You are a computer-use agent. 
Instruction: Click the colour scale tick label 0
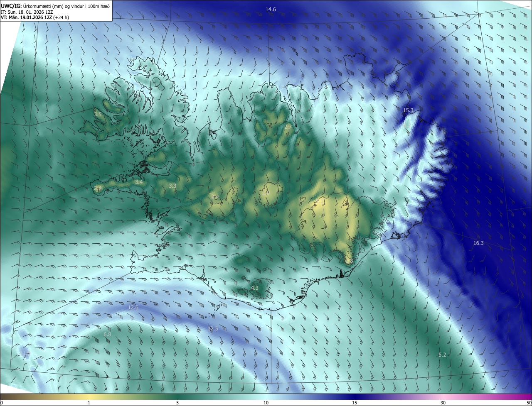click(x=1, y=403)
